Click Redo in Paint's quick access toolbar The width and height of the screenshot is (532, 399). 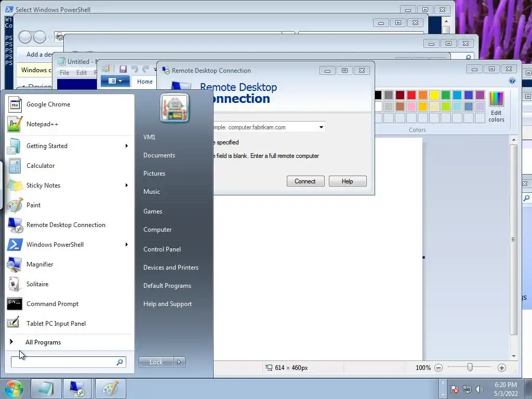click(146, 69)
